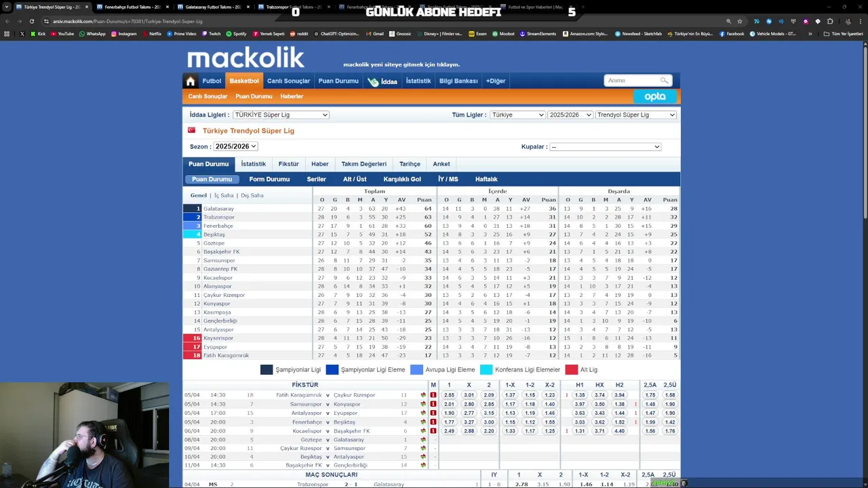Open the İddaa menu item
Image resolution: width=868 pixels, height=488 pixels.
click(383, 81)
